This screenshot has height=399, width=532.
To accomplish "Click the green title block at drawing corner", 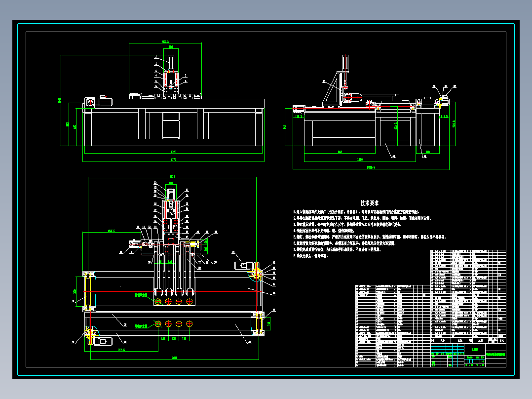I will [x=468, y=355].
